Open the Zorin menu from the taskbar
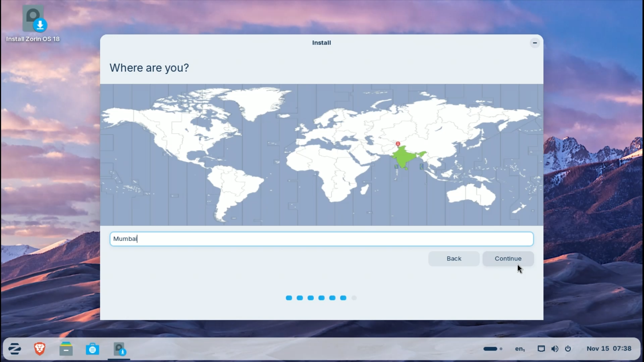Viewport: 644px width, 362px height. coord(15,349)
